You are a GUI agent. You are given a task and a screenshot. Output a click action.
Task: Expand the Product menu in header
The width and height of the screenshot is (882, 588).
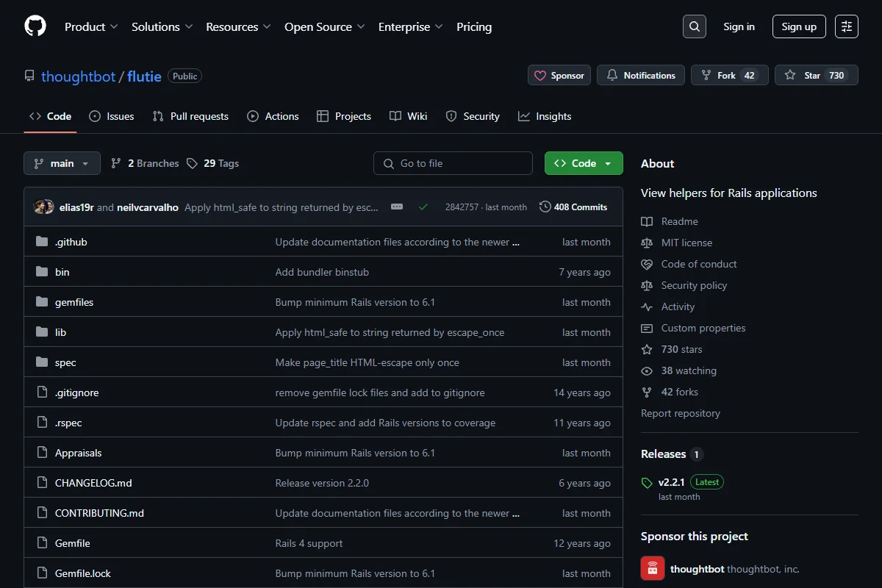click(91, 26)
